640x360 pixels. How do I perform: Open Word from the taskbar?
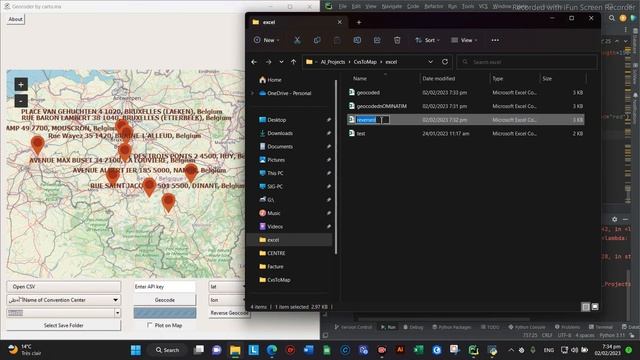click(309, 350)
